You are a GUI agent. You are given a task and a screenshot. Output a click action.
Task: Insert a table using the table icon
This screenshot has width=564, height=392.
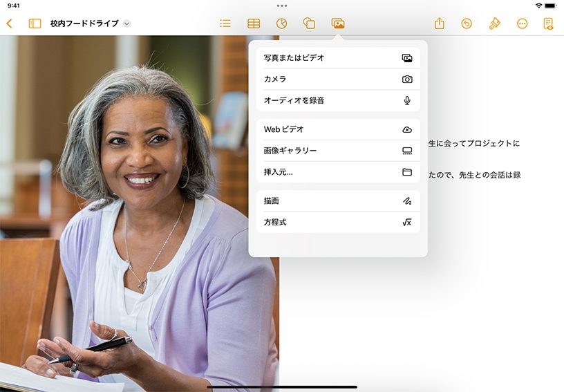pyautogui.click(x=254, y=24)
